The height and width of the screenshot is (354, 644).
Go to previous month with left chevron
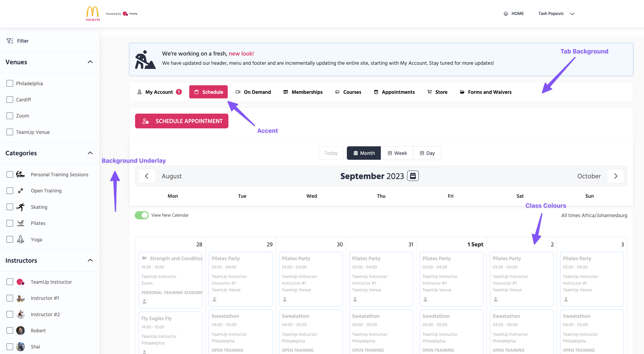tap(147, 176)
